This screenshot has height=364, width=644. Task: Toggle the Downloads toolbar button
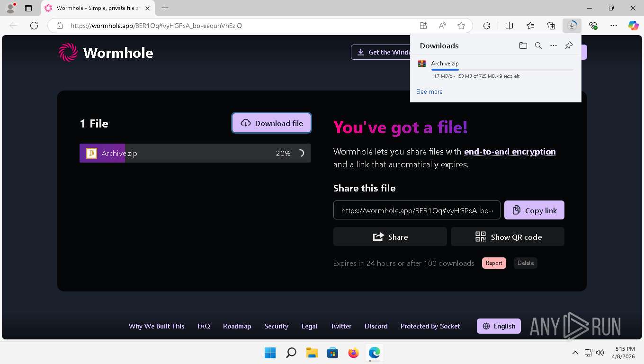572,26
